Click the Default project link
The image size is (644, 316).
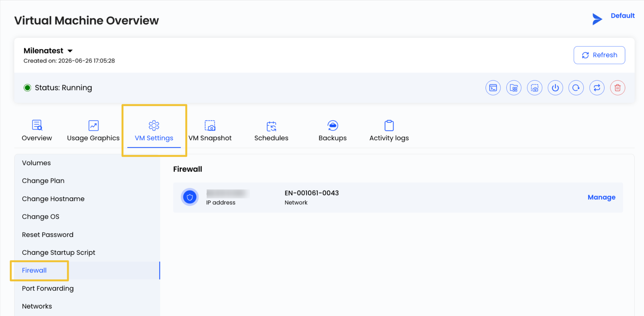[x=622, y=16]
